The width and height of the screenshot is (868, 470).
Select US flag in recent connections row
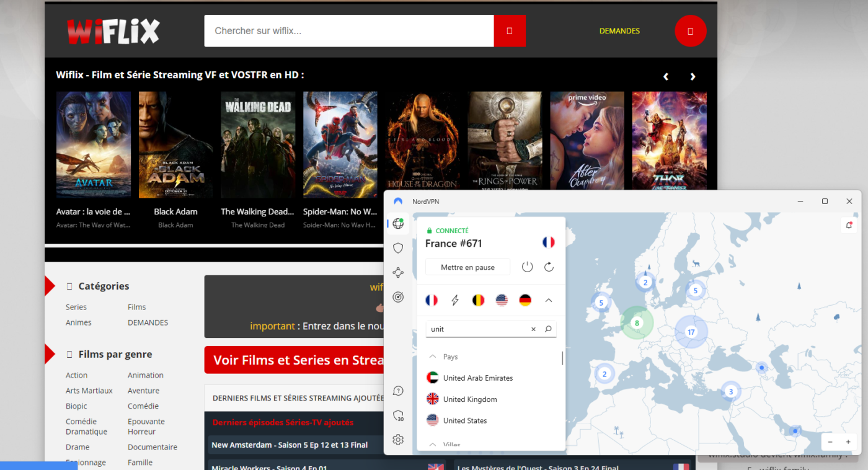(x=502, y=300)
